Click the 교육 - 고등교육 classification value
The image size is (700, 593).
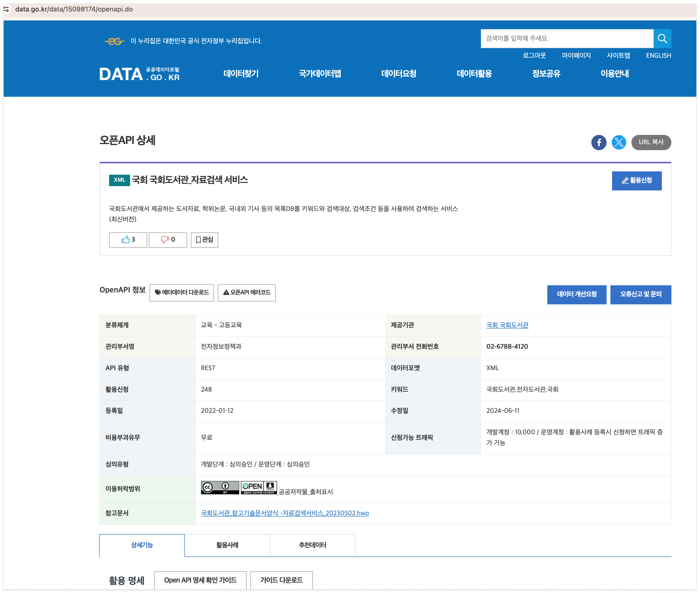click(221, 325)
